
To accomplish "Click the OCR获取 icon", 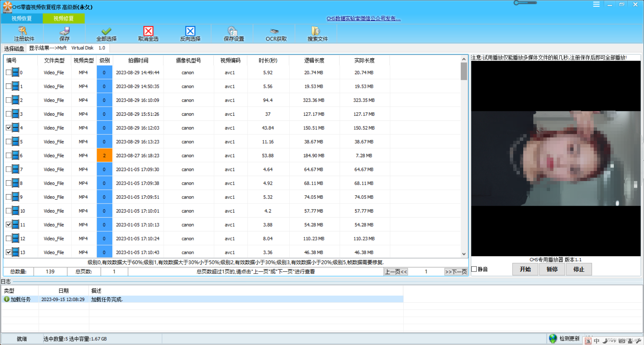I will [274, 31].
